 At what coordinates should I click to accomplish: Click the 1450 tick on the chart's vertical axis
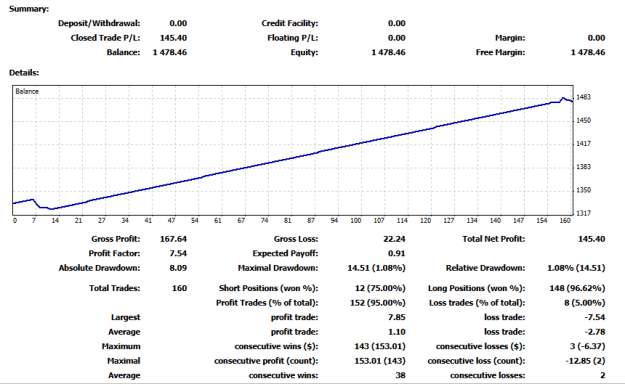pyautogui.click(x=584, y=120)
